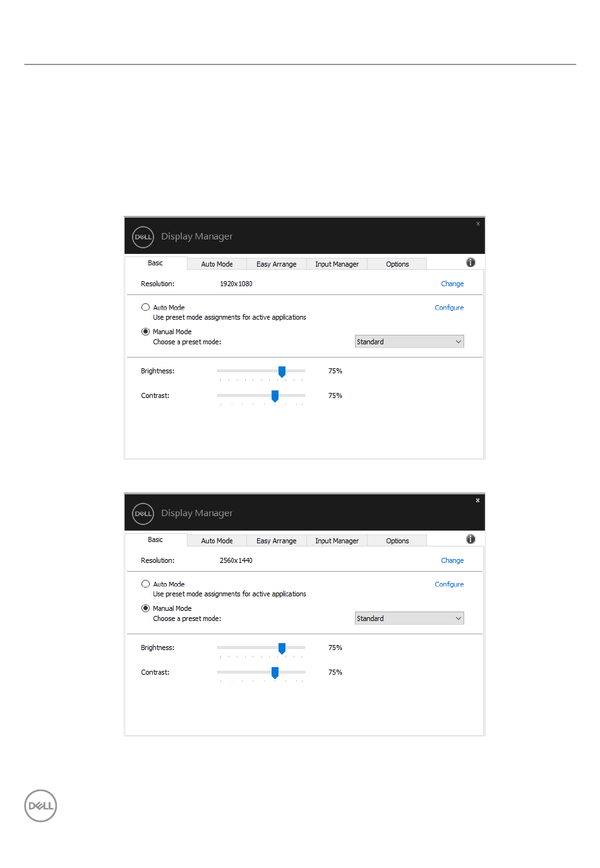Click Change link beside 1920x1080 resolution
The height and width of the screenshot is (868, 600).
point(452,284)
